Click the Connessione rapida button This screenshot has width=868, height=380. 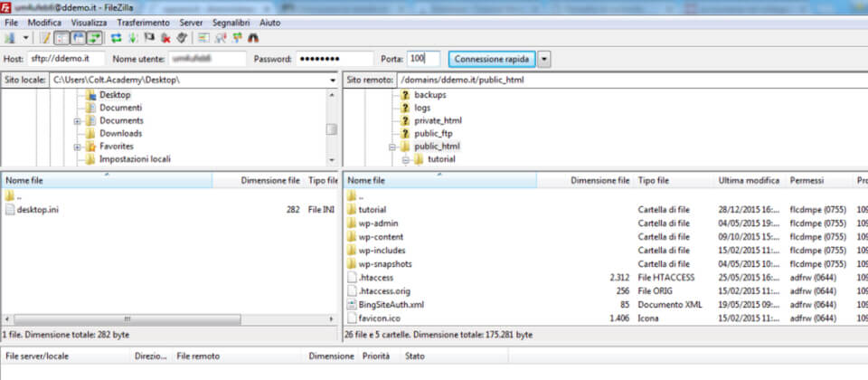pos(492,59)
